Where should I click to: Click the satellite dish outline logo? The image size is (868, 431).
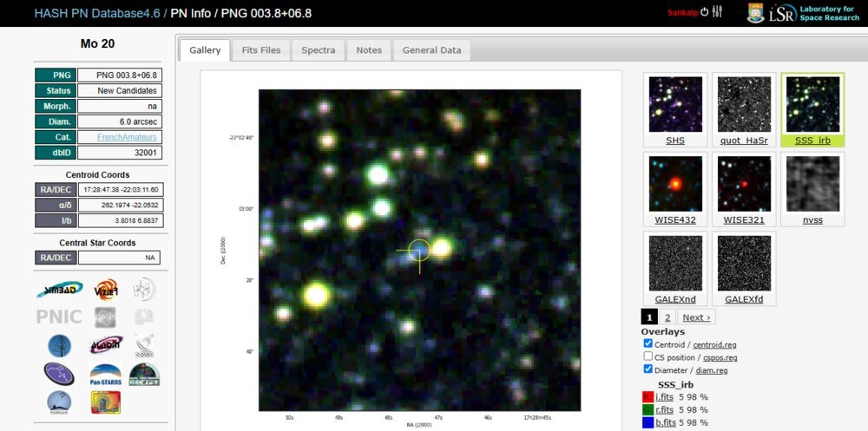click(144, 345)
